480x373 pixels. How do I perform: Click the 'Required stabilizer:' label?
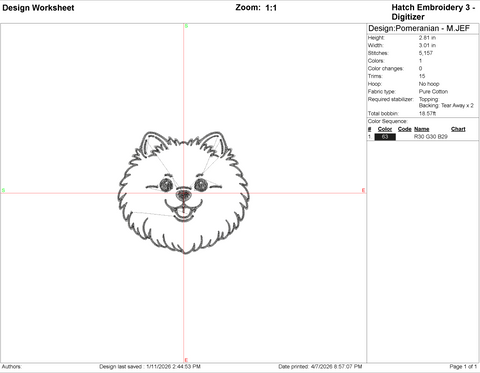(x=390, y=99)
